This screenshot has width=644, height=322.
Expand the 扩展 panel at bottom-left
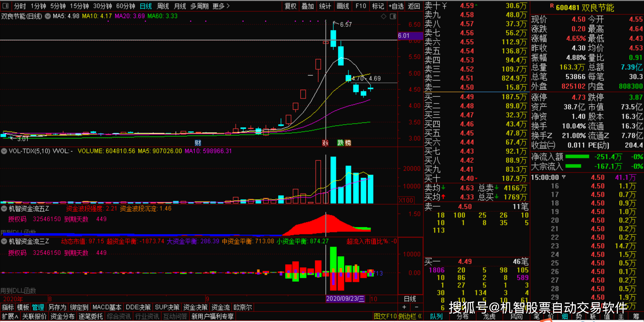(10, 316)
